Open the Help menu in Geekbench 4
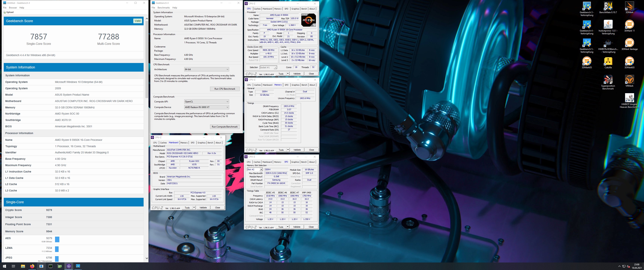Screen dimensions: 644x270 (174, 8)
